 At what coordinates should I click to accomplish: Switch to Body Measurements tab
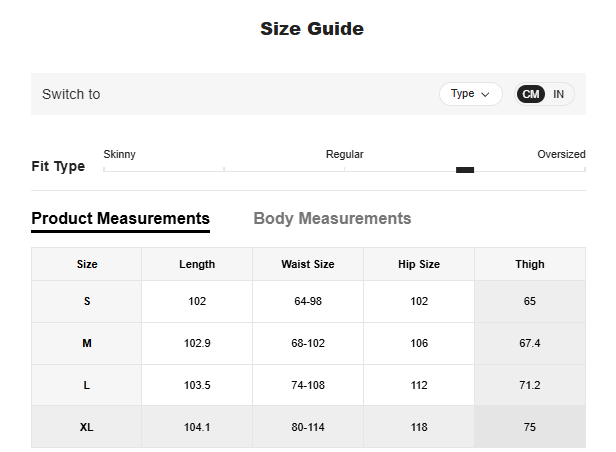[x=332, y=218]
